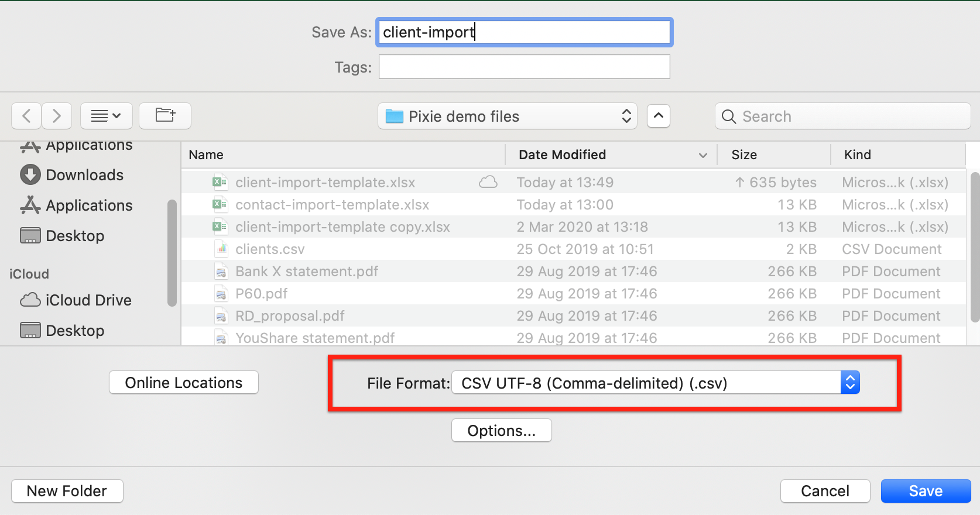The width and height of the screenshot is (980, 515).
Task: Click the Excel icon of contact-import-template.xlsx
Action: coord(220,205)
